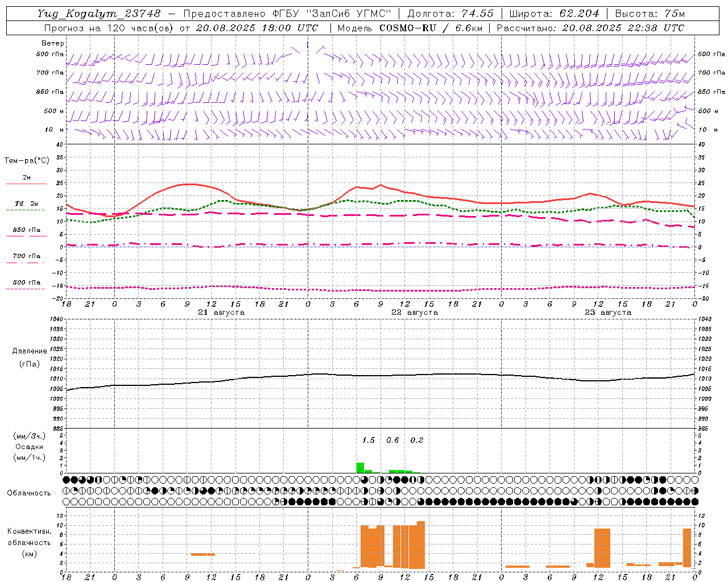This screenshot has width=728, height=582.
Task: Click the (мм/1ч.) precipitation unit label
Action: (30, 458)
